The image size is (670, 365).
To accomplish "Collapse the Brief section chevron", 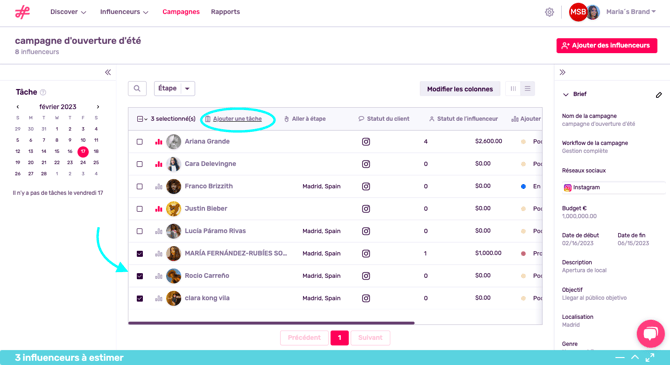I will [x=566, y=94].
